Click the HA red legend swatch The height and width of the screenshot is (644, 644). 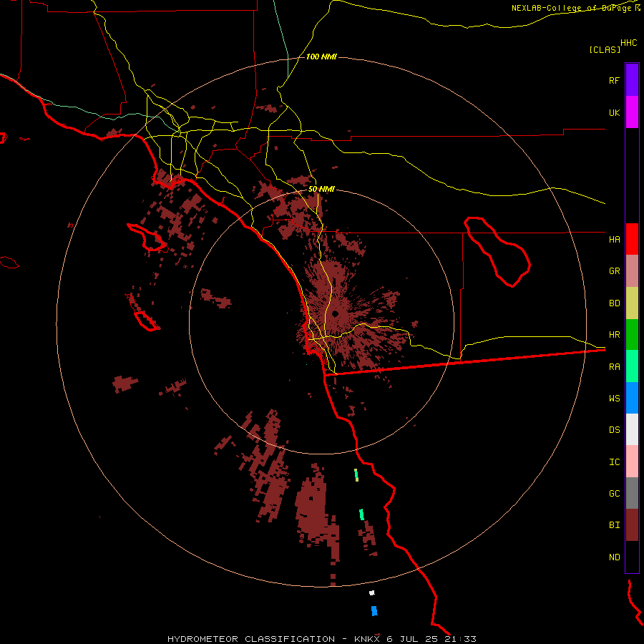point(632,239)
